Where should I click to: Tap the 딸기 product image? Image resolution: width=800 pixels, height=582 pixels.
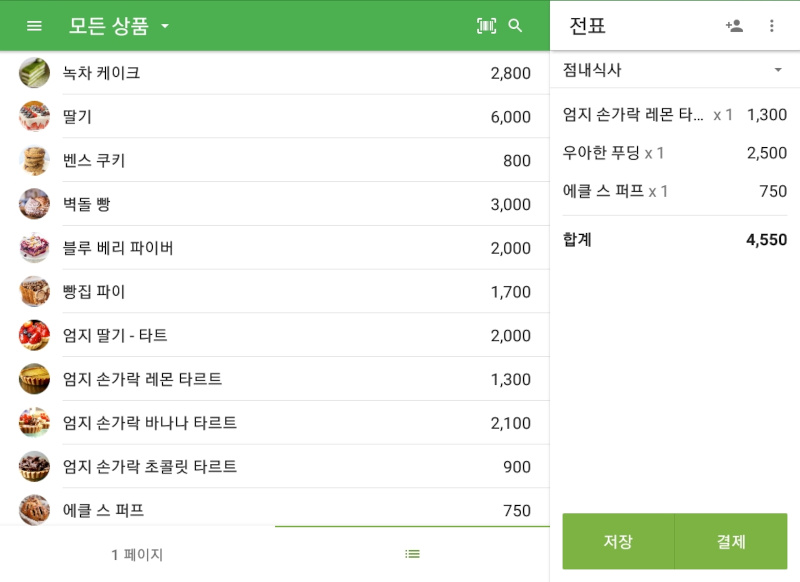coord(34,116)
